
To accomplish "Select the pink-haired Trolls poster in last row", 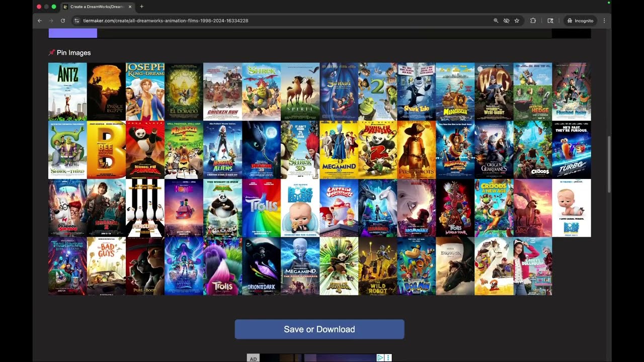I will pyautogui.click(x=222, y=266).
